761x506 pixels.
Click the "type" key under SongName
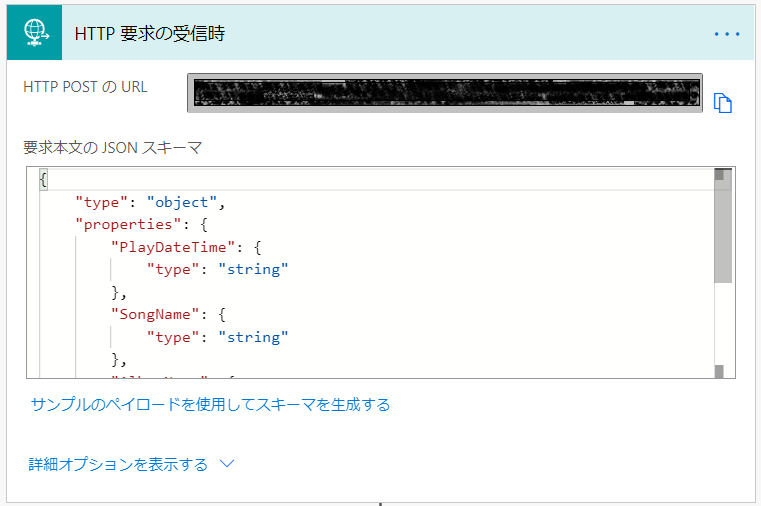point(173,337)
